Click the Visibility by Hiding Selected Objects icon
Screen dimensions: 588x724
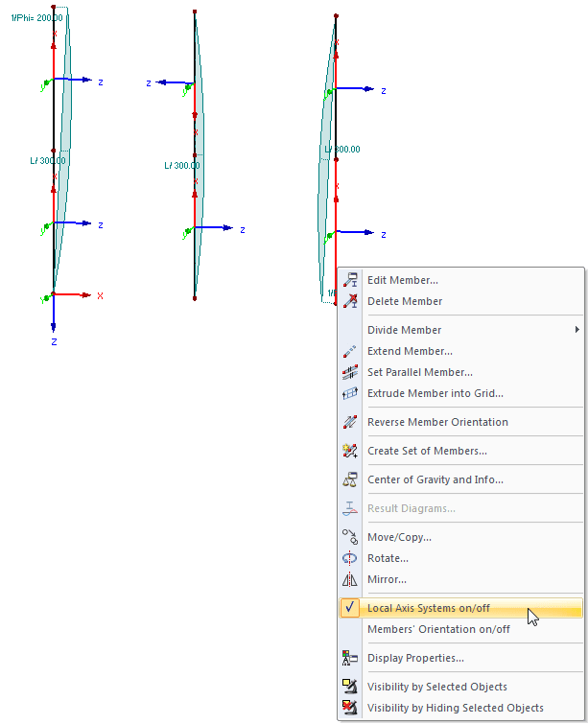pos(350,708)
